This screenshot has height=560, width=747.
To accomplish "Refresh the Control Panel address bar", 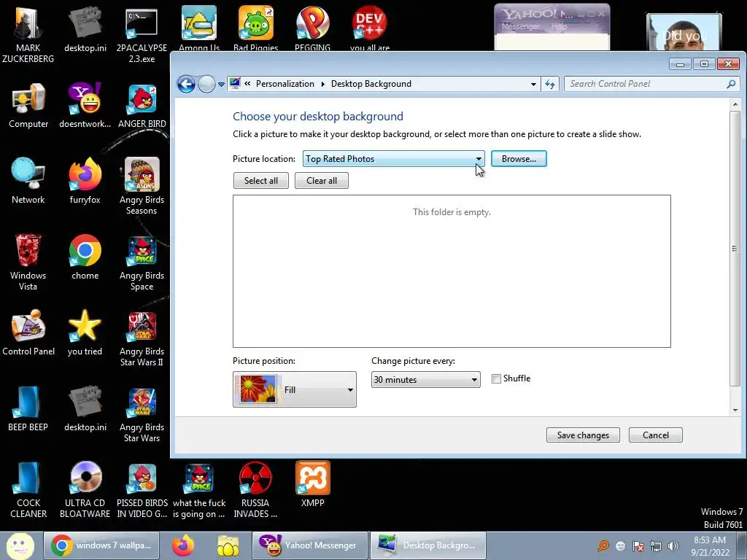I will coord(550,85).
